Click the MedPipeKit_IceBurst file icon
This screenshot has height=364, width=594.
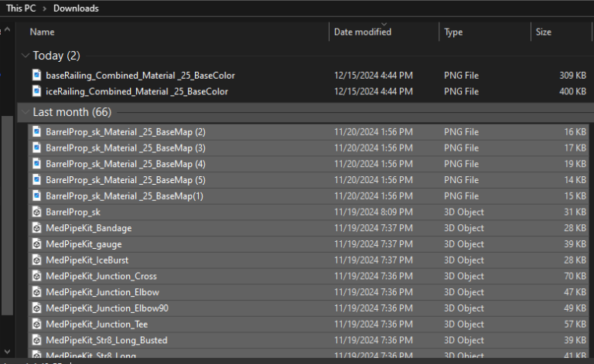[36, 260]
